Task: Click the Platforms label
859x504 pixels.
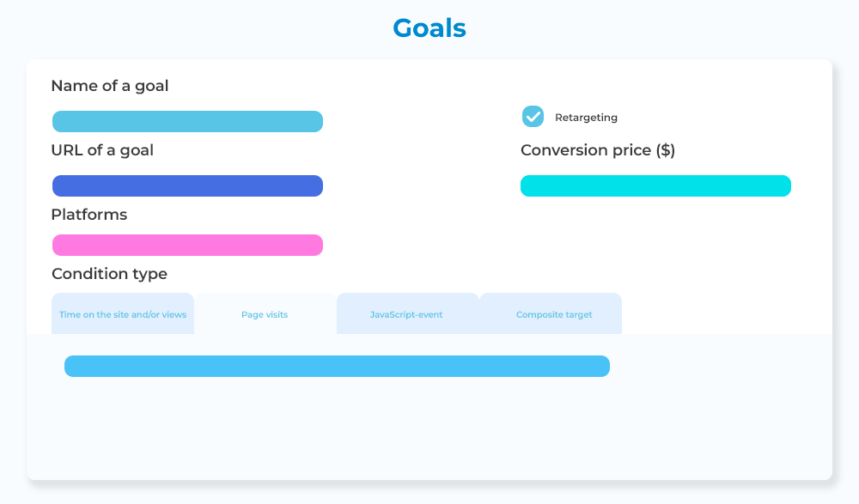Action: (x=89, y=215)
